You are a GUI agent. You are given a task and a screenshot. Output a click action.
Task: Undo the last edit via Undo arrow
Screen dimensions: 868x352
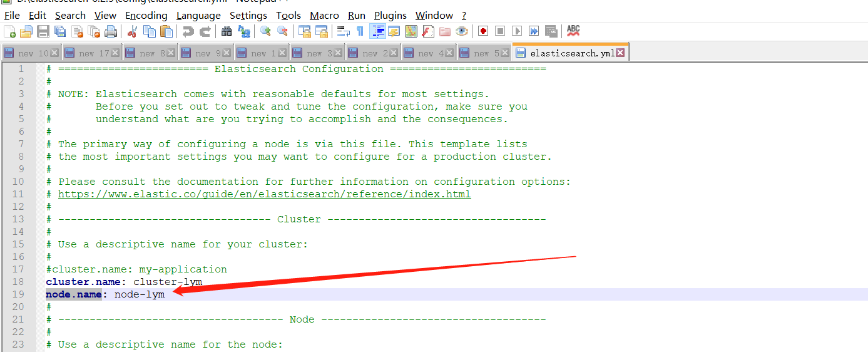click(188, 31)
